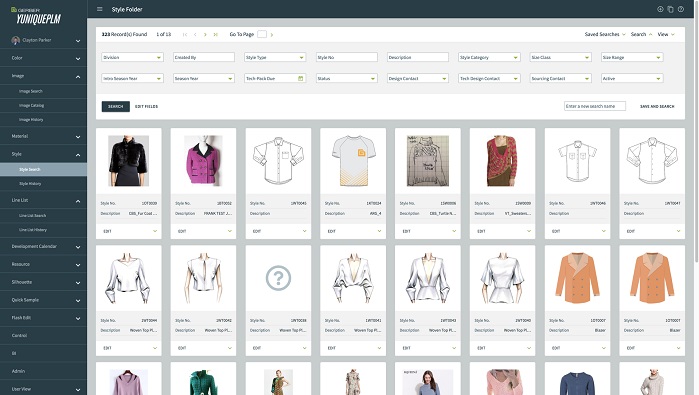
Task: Open Image Catalog in sidebar
Action: [x=31, y=106]
